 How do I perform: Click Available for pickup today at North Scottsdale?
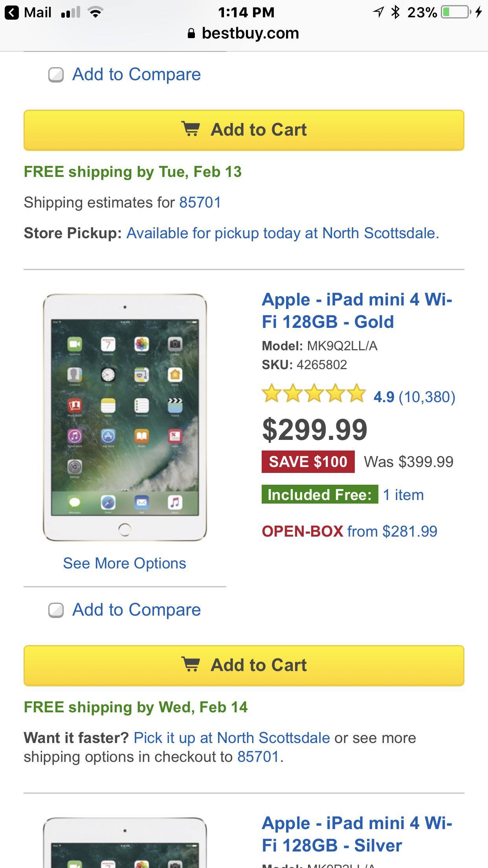point(283,233)
